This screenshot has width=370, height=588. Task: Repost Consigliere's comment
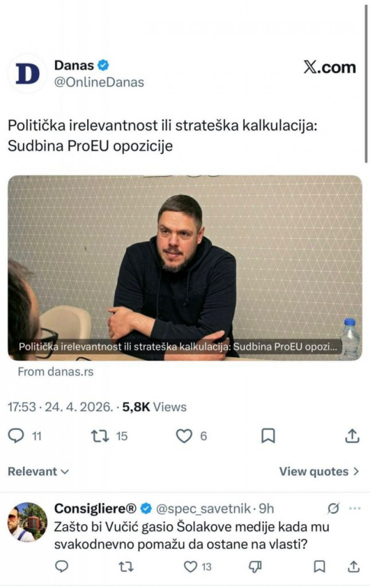pyautogui.click(x=126, y=567)
